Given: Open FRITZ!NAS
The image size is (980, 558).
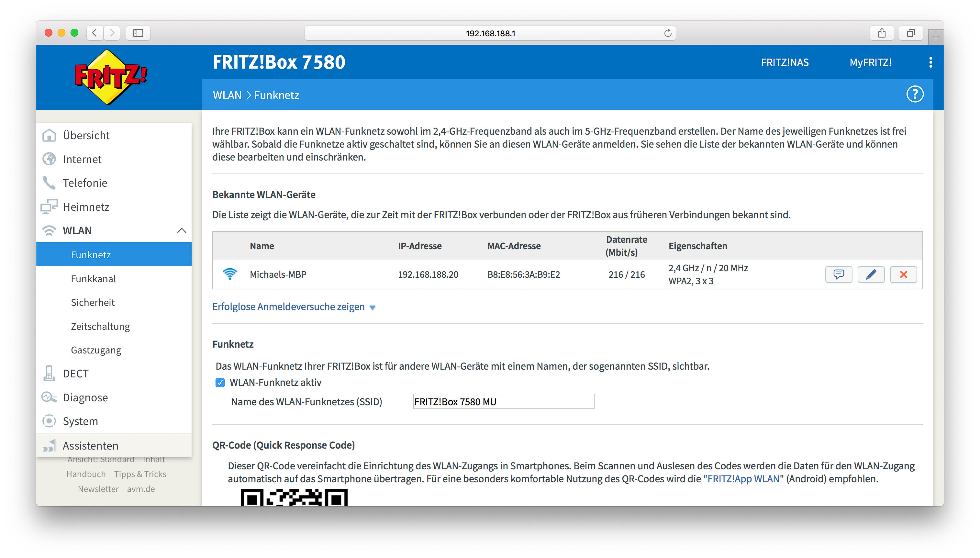Looking at the screenshot, I should pyautogui.click(x=784, y=62).
